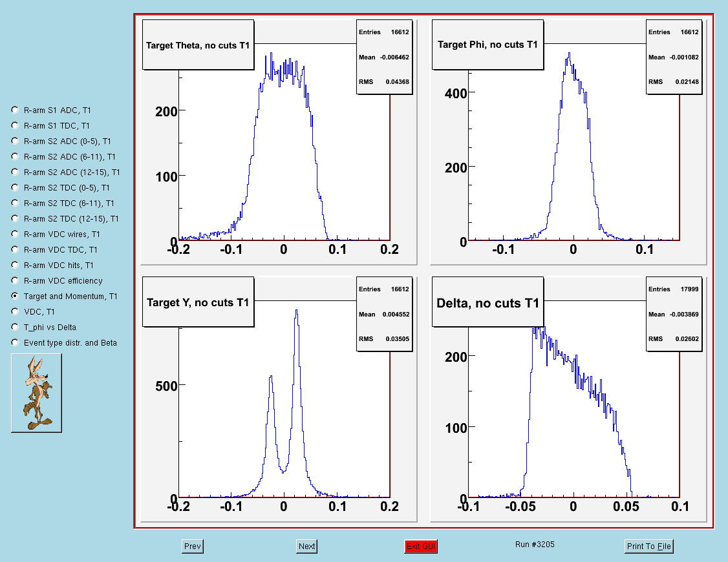Click the red Exit GUI button
Viewport: 728px width, 562px height.
pos(421,546)
